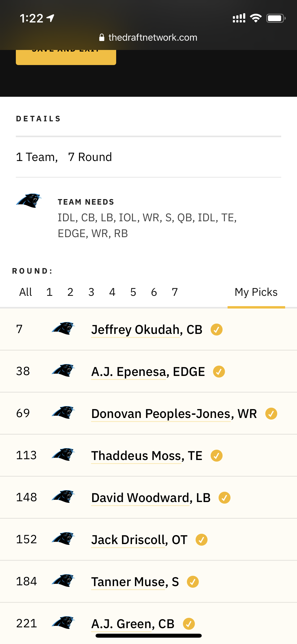
Task: Tap the battery icon in status bar
Action: 276,18
